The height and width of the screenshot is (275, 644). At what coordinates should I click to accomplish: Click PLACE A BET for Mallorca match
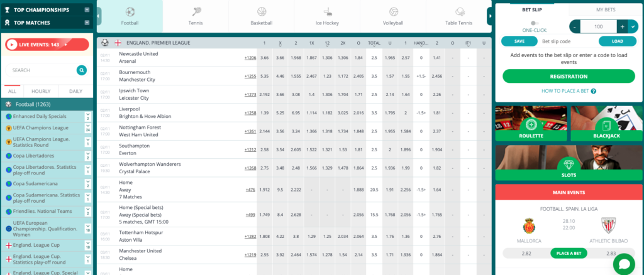tap(569, 253)
